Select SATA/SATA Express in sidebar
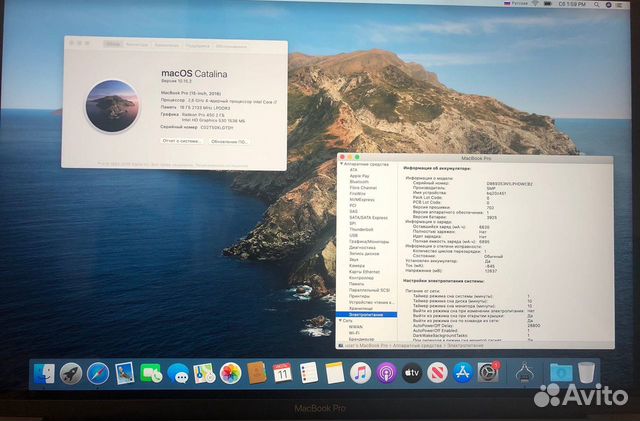 tap(368, 218)
